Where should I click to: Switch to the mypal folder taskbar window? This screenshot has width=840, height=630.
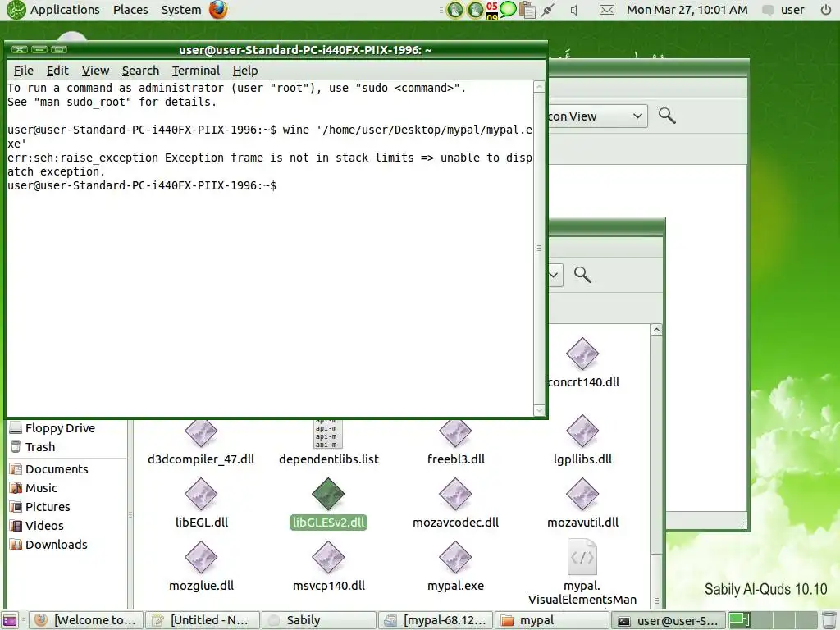(552, 620)
